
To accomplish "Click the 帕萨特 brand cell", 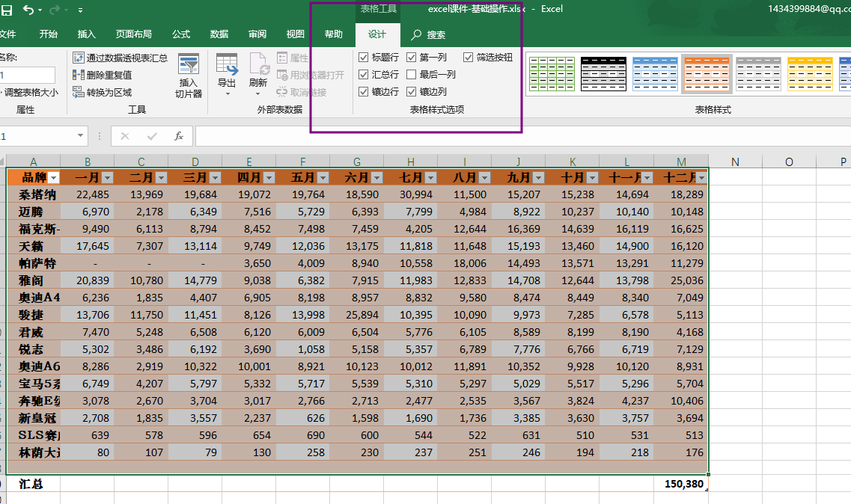I will pyautogui.click(x=34, y=263).
